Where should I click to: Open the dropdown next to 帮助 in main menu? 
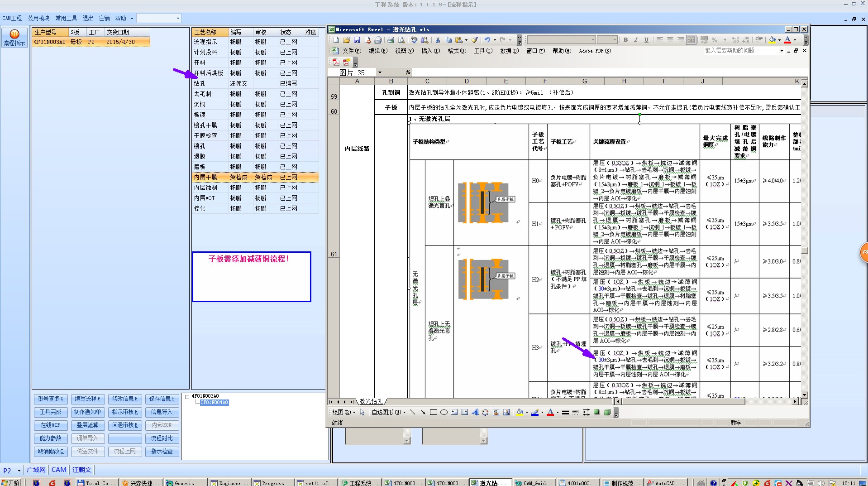click(x=132, y=19)
